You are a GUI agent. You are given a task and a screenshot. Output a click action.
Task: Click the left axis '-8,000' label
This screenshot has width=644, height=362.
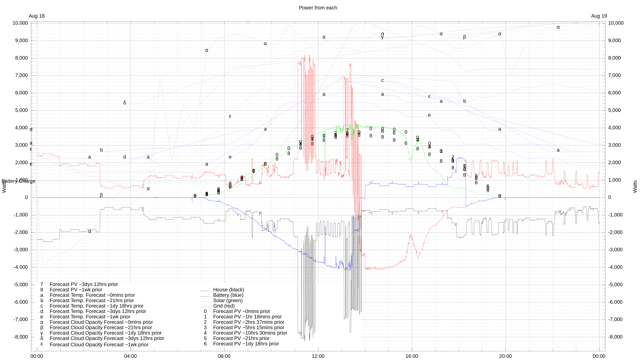tap(21, 337)
